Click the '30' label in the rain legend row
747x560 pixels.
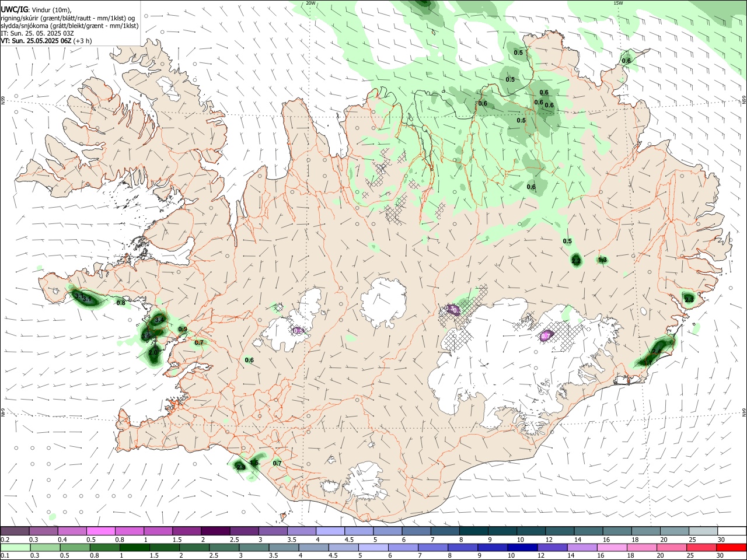pyautogui.click(x=721, y=556)
